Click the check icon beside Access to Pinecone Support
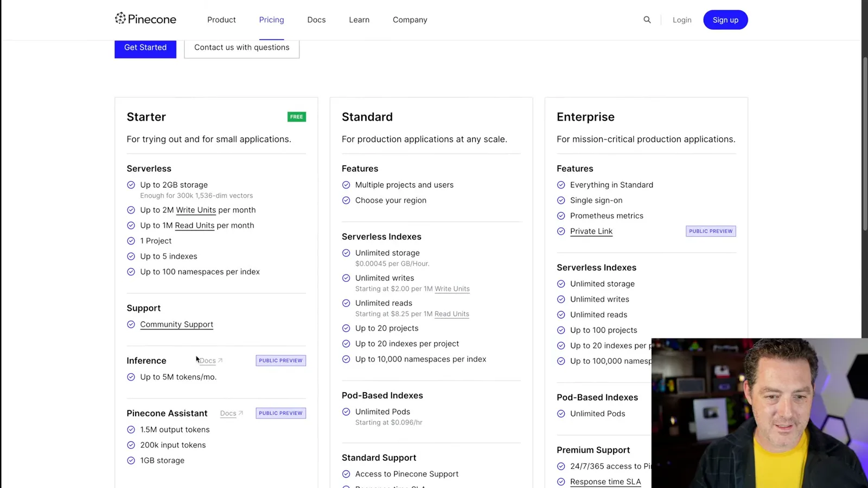 tap(346, 474)
